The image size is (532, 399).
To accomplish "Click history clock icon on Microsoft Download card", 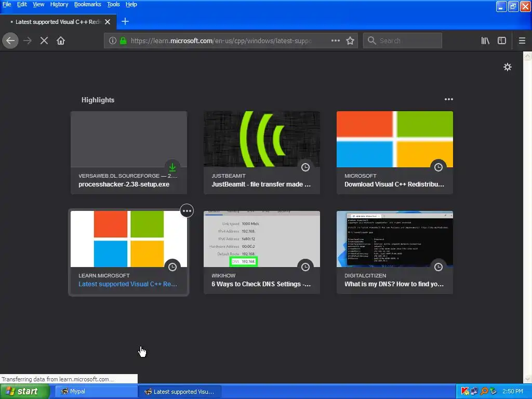I will 438,167.
